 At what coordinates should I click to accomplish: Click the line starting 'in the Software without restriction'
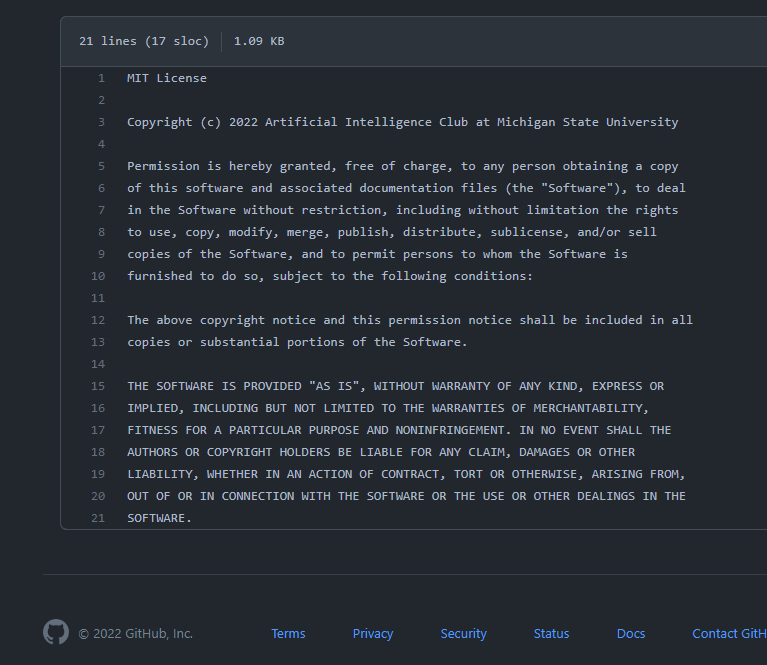pos(403,210)
